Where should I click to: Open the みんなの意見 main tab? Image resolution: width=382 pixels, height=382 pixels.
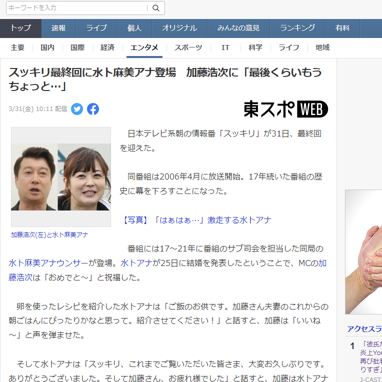(238, 28)
